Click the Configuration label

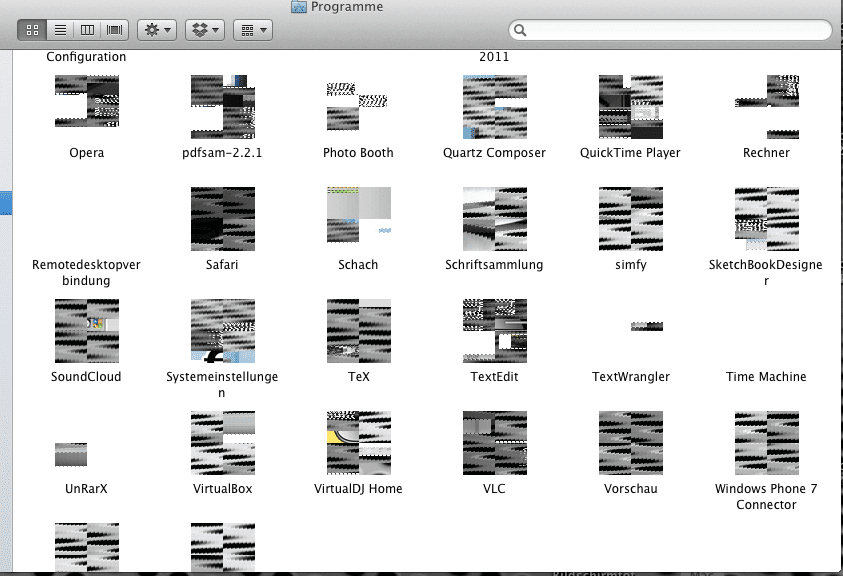(x=86, y=56)
